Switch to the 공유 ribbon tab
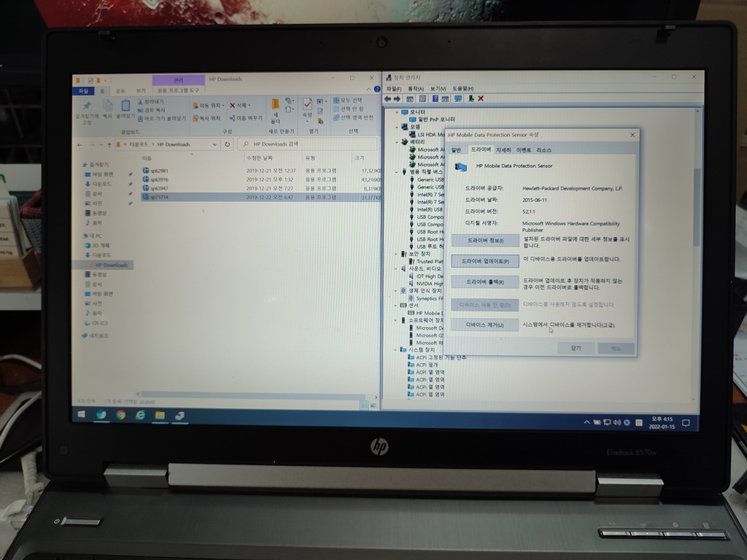Viewport: 747px width, 560px height. [x=120, y=90]
